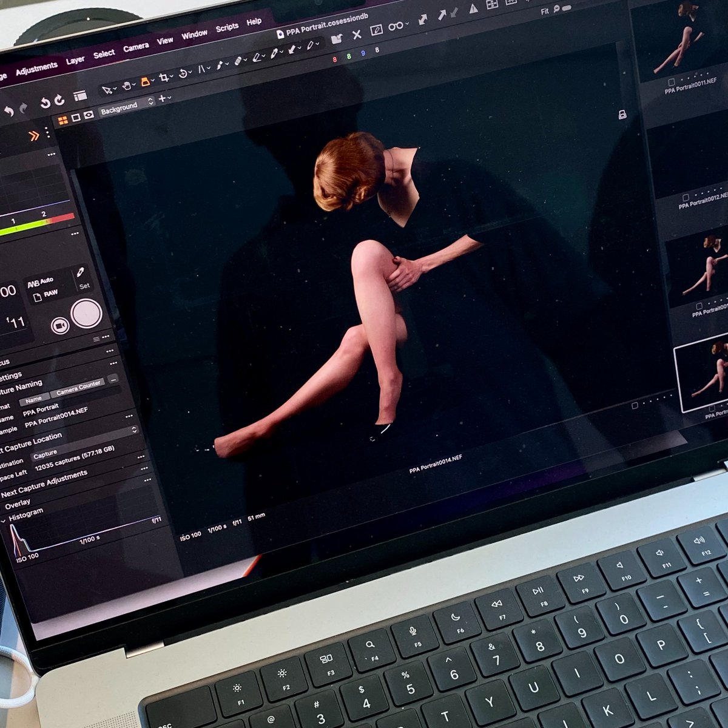Open the Adjustments menu
The width and height of the screenshot is (728, 728).
tap(36, 69)
